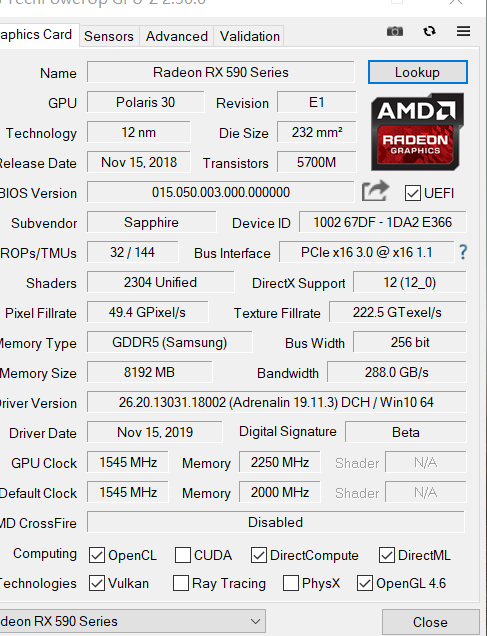The height and width of the screenshot is (636, 487).
Task: Click the refresh arrows icon
Action: pyautogui.click(x=429, y=31)
